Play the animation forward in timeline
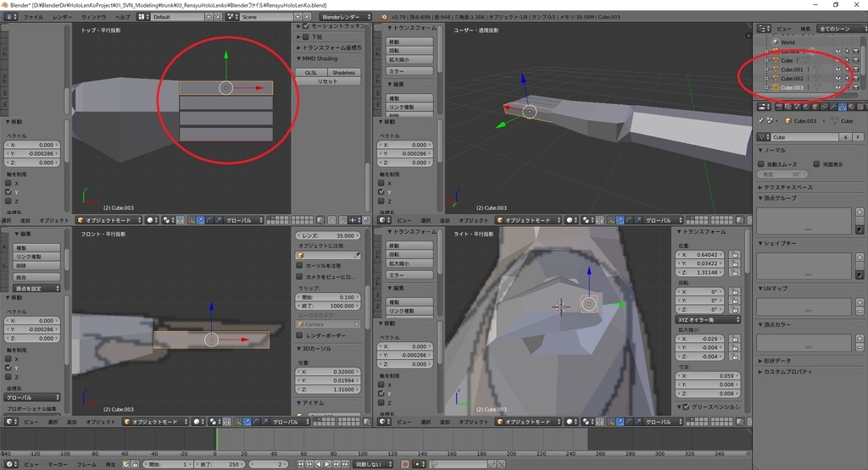The height and width of the screenshot is (470, 868). (327, 464)
